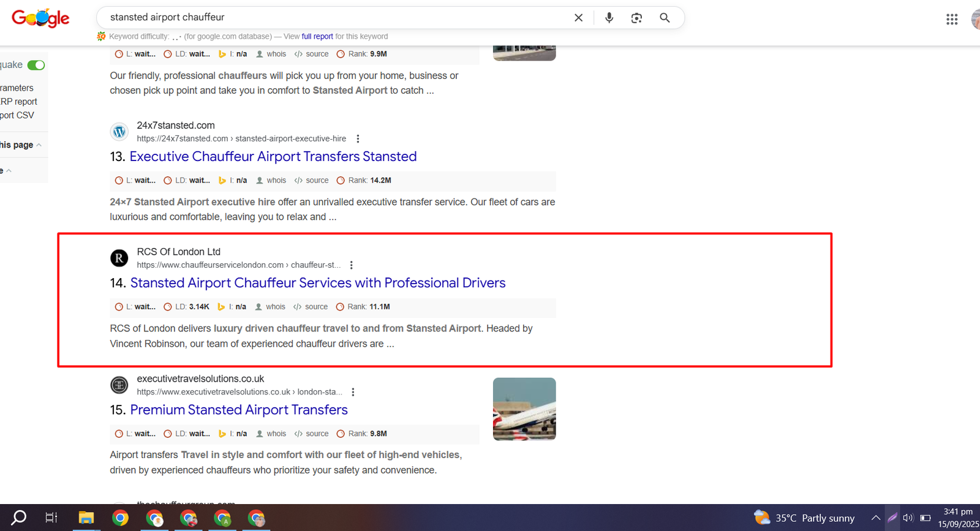The image size is (980, 531).
Task: Click the Task View taskbar icon
Action: tap(51, 518)
